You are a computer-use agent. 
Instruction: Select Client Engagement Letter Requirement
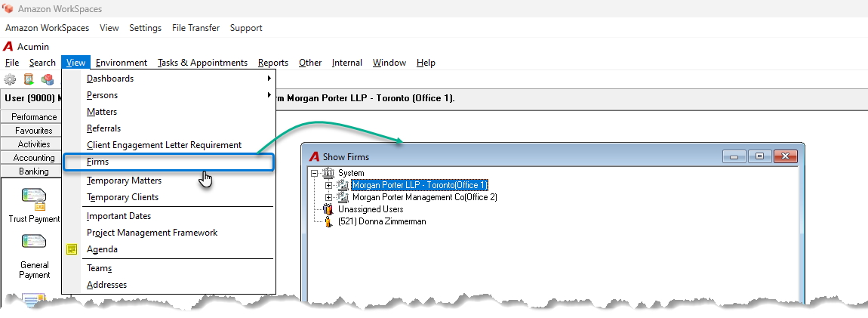[169, 145]
